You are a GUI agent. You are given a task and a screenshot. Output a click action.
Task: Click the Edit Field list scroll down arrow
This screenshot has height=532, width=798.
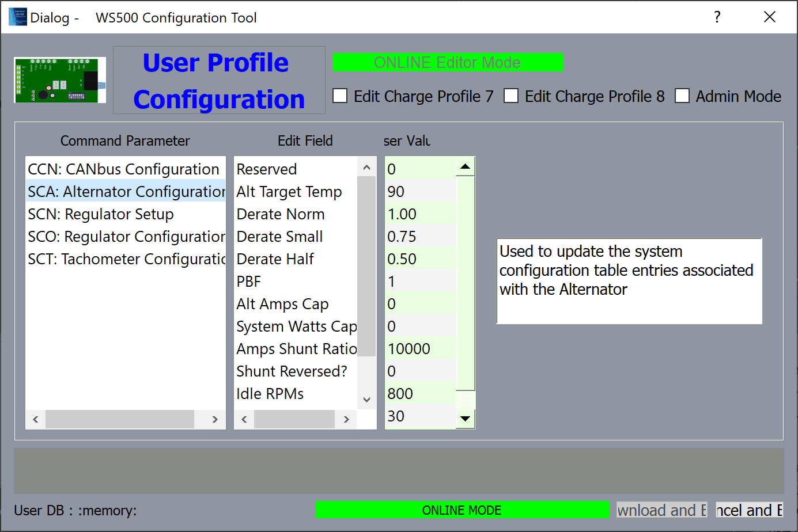[x=366, y=400]
